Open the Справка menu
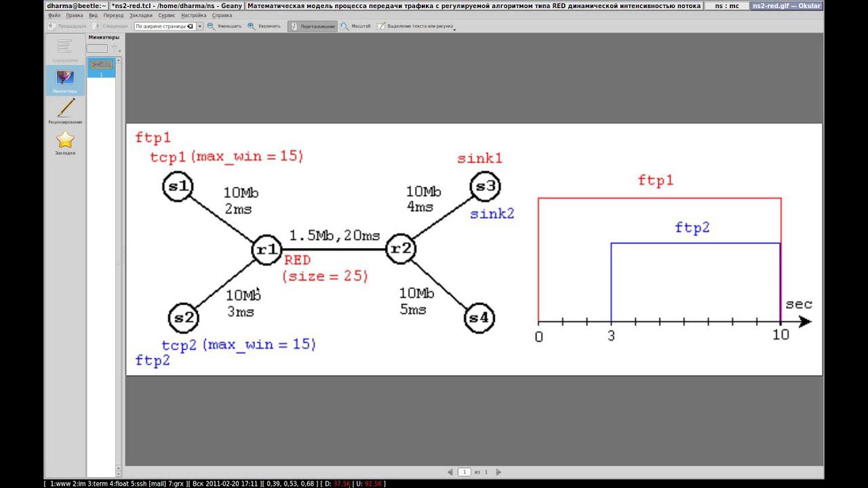The width and height of the screenshot is (868, 488). tap(222, 15)
